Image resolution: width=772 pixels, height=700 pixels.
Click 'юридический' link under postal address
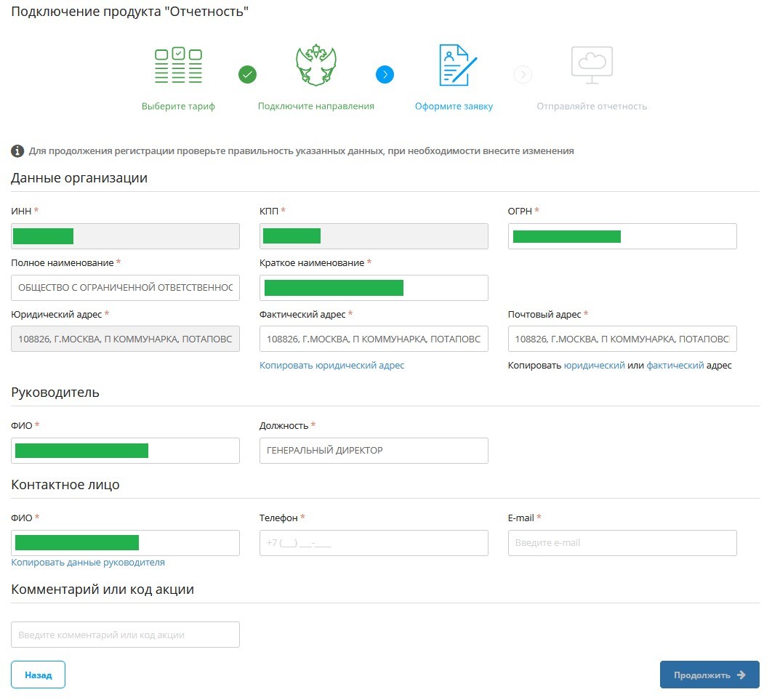[x=594, y=366]
